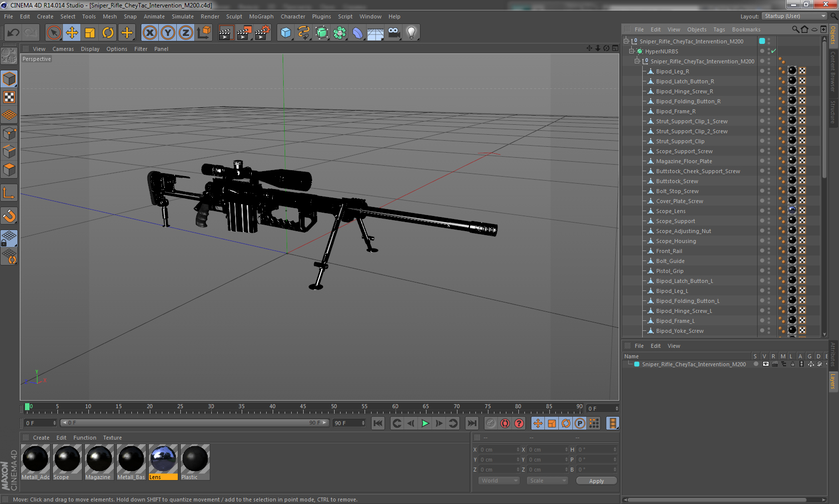Viewport: 839px width, 504px height.
Task: Open material manager Create menu
Action: coord(41,438)
